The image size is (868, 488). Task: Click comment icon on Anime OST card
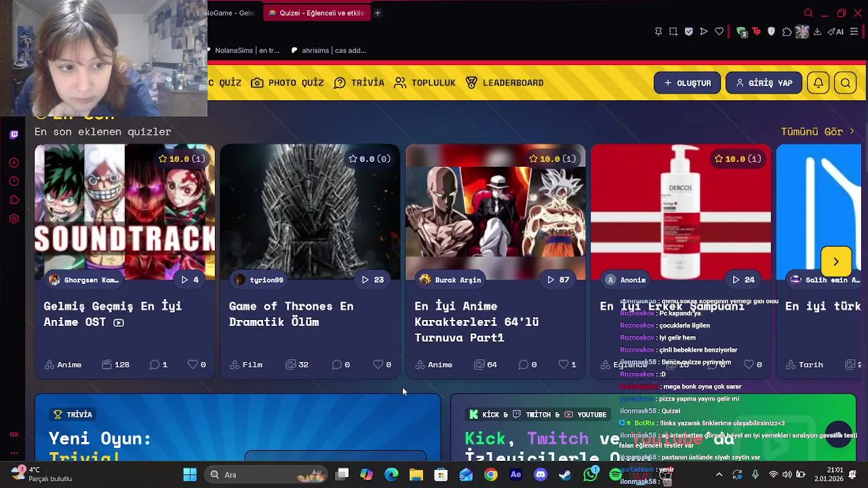click(154, 365)
